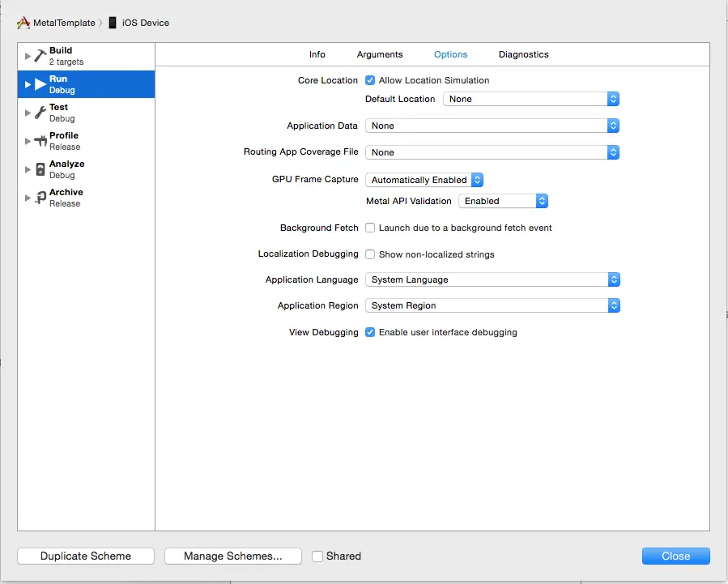728x584 pixels.
Task: Click the MetalTemplate scheme icon
Action: coord(23,23)
